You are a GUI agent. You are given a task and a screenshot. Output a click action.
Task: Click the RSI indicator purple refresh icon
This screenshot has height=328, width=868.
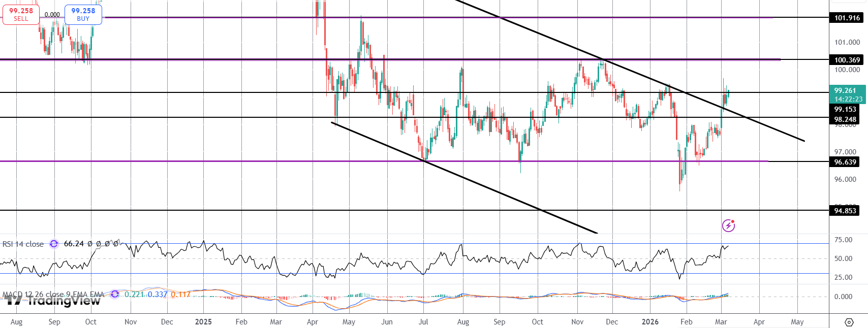tap(54, 244)
